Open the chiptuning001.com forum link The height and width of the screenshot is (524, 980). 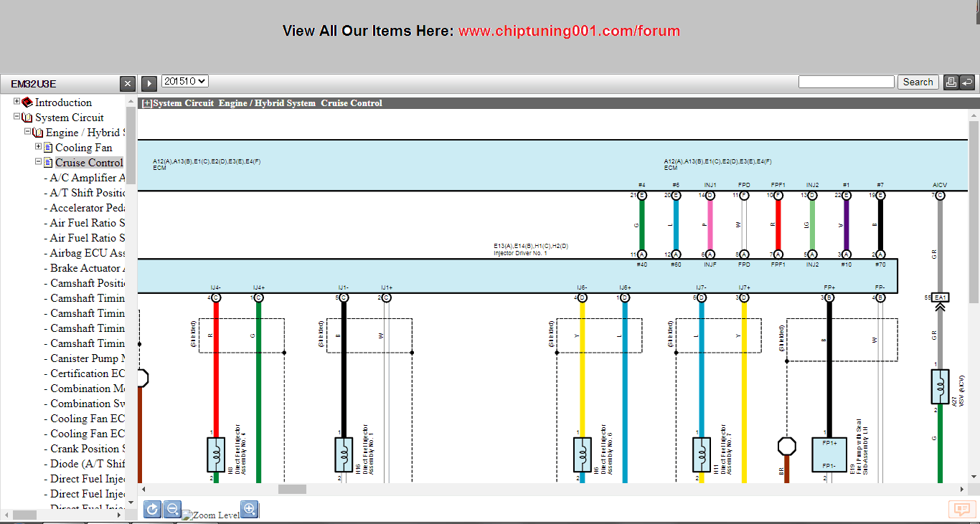coord(569,31)
